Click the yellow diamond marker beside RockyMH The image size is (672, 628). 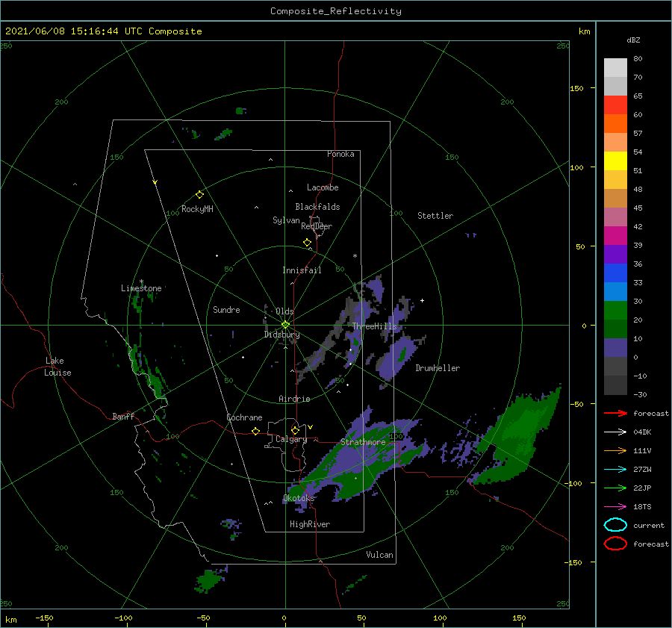(199, 195)
